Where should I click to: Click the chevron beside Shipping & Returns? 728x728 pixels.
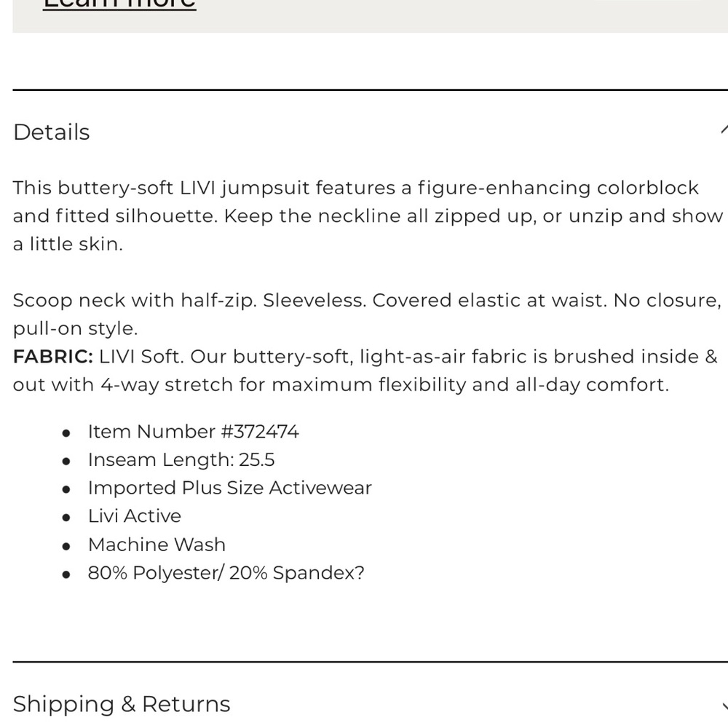coord(725,707)
